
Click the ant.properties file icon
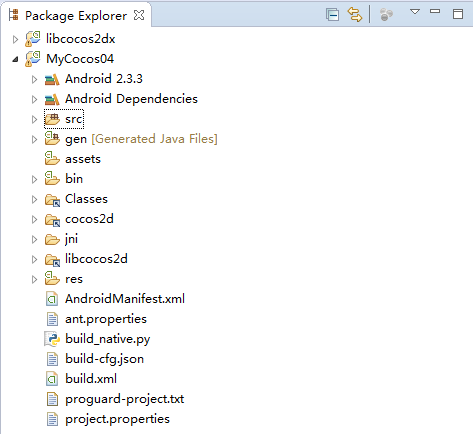pos(52,319)
